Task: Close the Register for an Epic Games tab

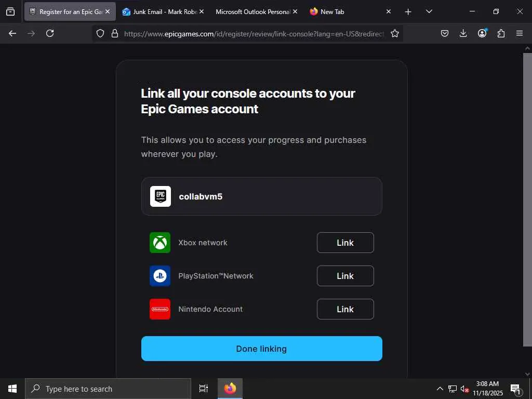Action: [x=108, y=11]
